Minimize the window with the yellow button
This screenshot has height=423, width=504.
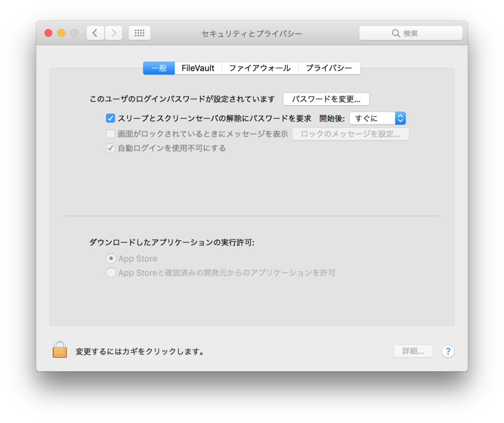(62, 33)
